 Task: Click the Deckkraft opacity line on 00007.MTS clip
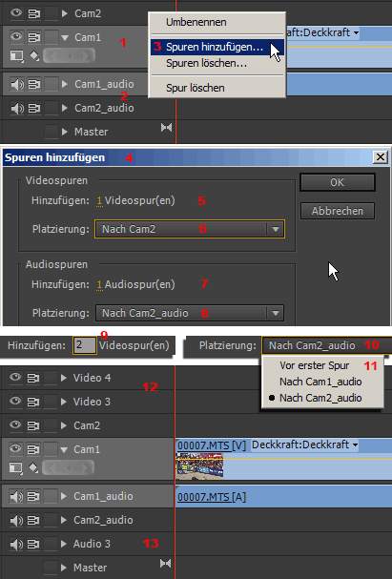(283, 459)
